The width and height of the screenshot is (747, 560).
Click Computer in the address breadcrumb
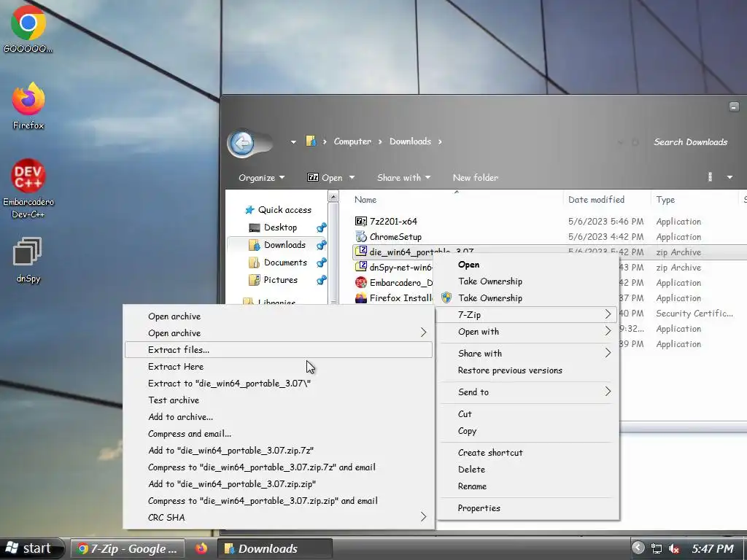[352, 141]
